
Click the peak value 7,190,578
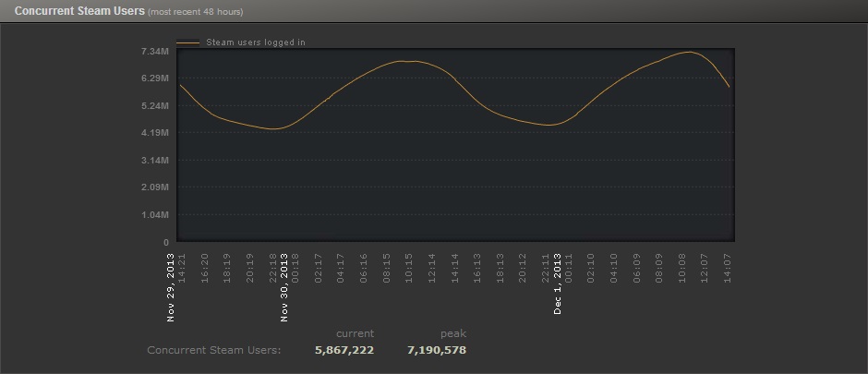tap(437, 350)
